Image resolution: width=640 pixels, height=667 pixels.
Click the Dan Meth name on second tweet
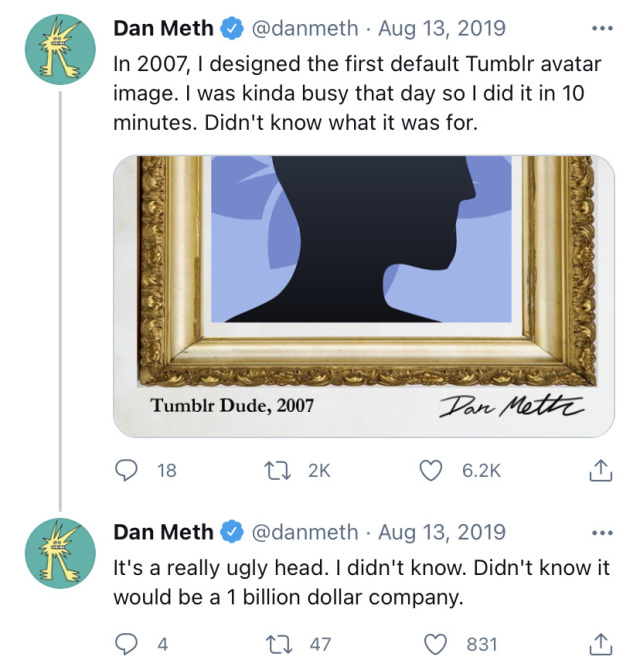click(x=163, y=532)
